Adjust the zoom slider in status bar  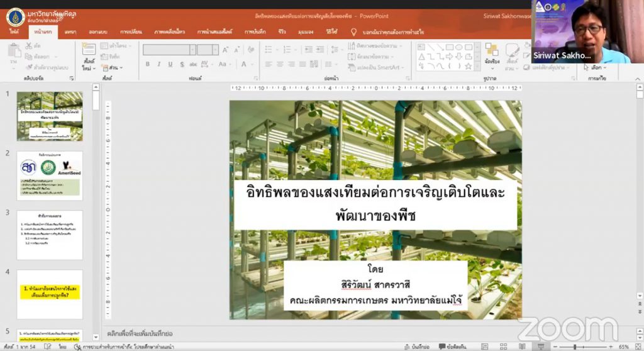[x=576, y=347]
